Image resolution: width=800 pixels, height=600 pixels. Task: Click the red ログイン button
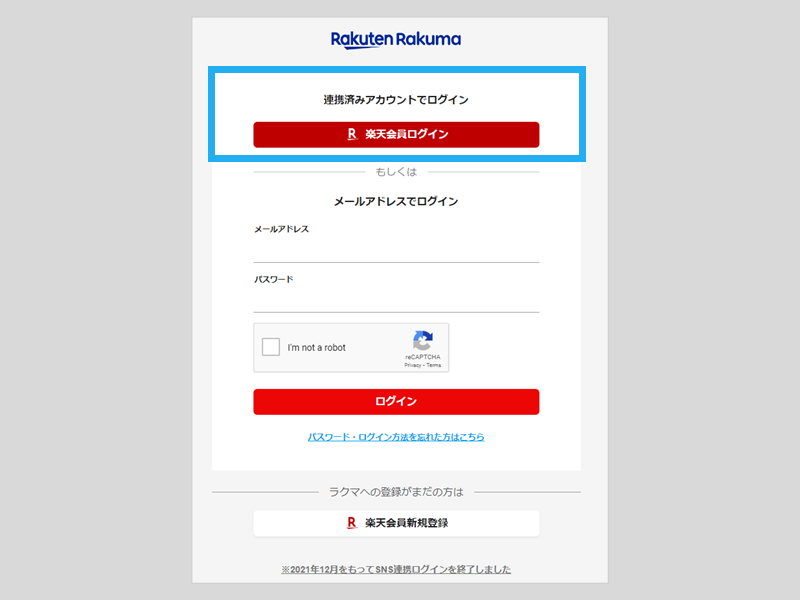click(396, 402)
